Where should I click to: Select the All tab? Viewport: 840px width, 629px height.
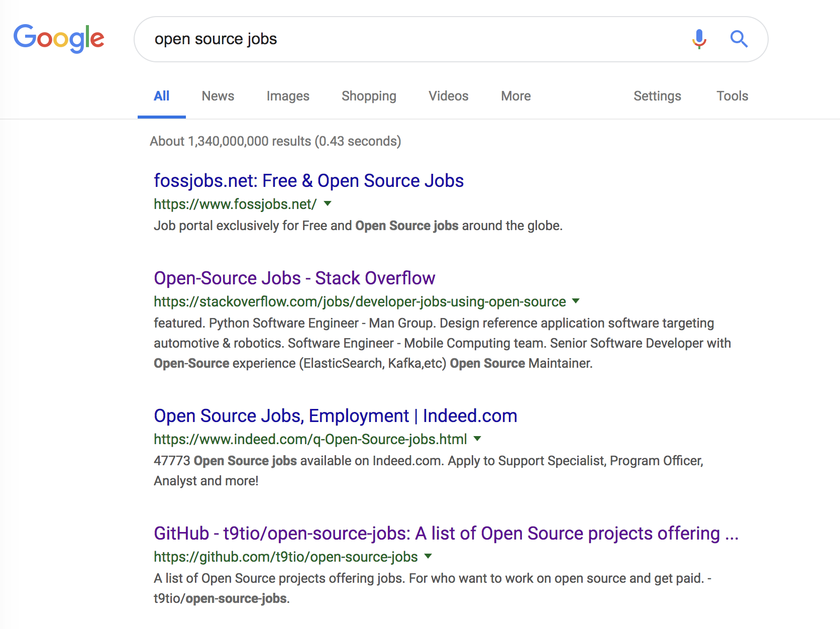[x=161, y=96]
